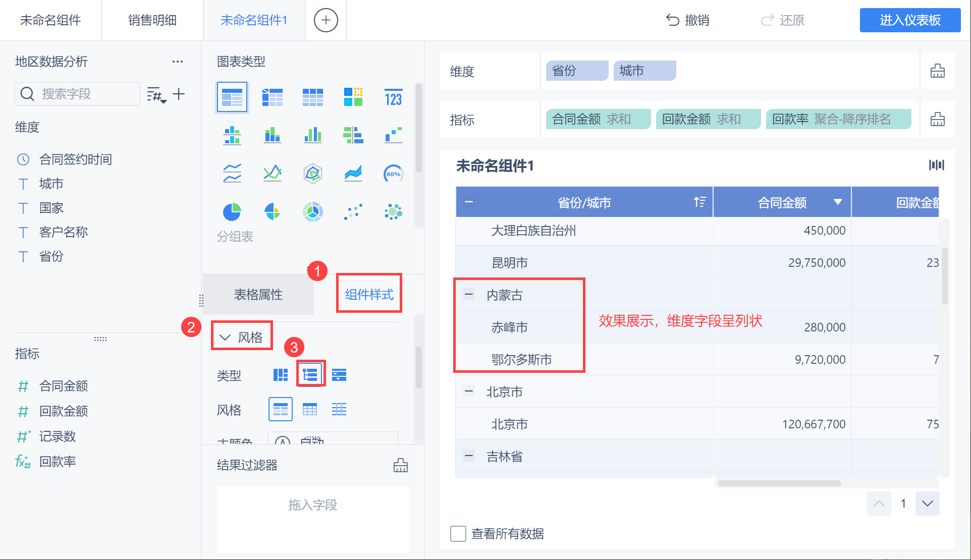The image size is (971, 560).
Task: Click the 进入仪表板 button
Action: click(909, 20)
